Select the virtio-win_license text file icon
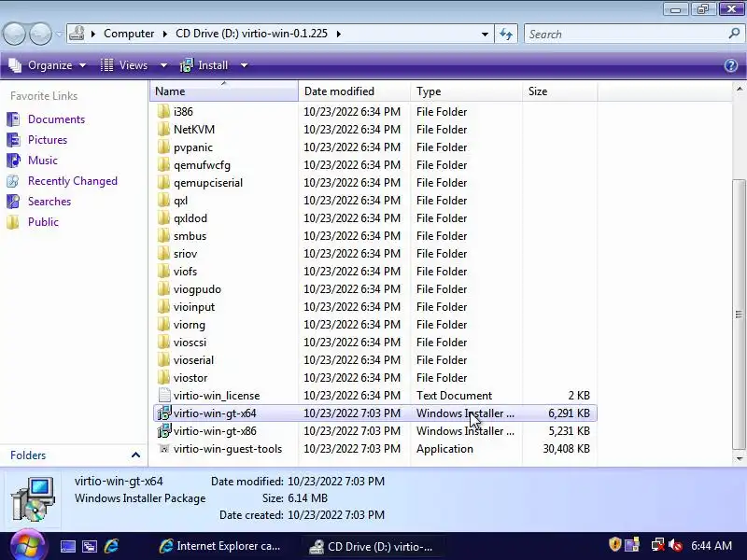 click(164, 395)
